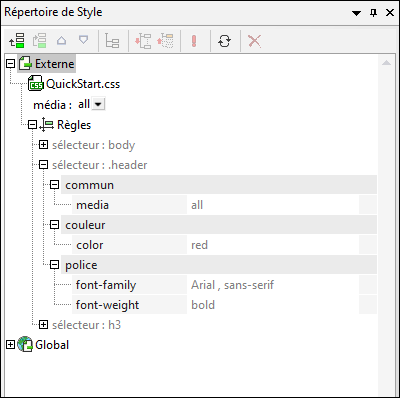Open the panel title-bar dropdown arrow
The image size is (400, 398).
[356, 13]
